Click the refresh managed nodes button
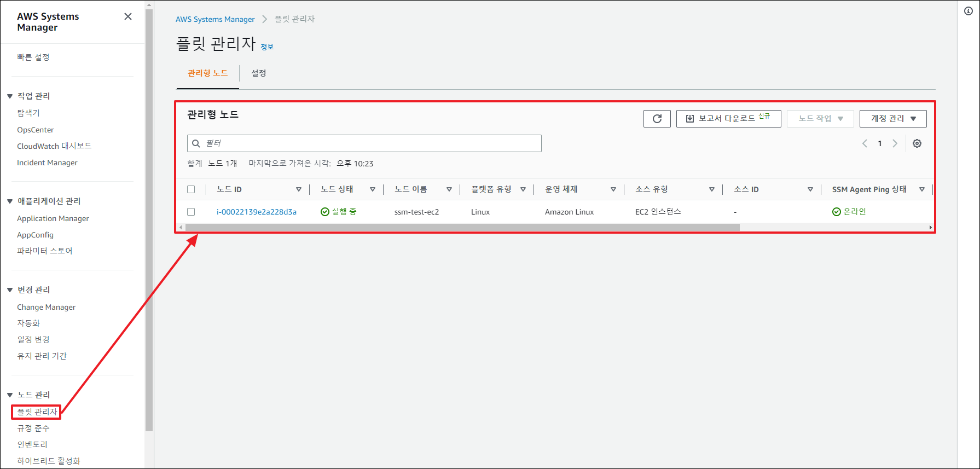This screenshot has width=980, height=469. tap(657, 119)
